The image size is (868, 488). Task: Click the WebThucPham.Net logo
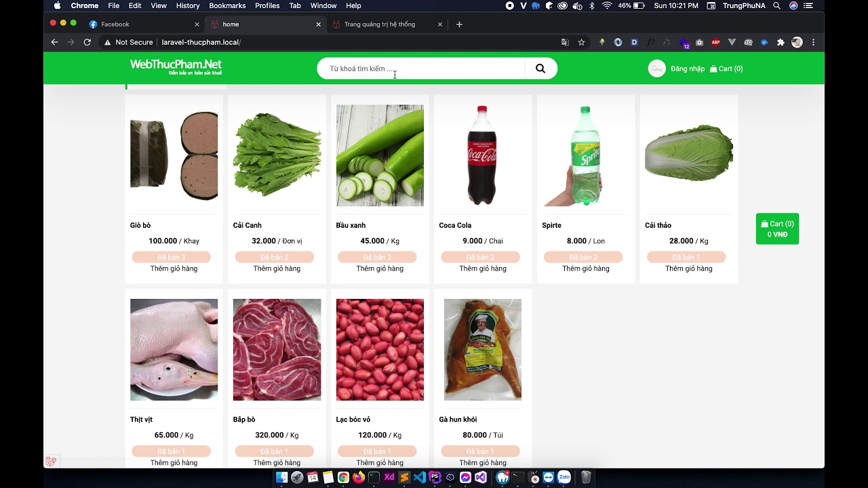coord(176,66)
